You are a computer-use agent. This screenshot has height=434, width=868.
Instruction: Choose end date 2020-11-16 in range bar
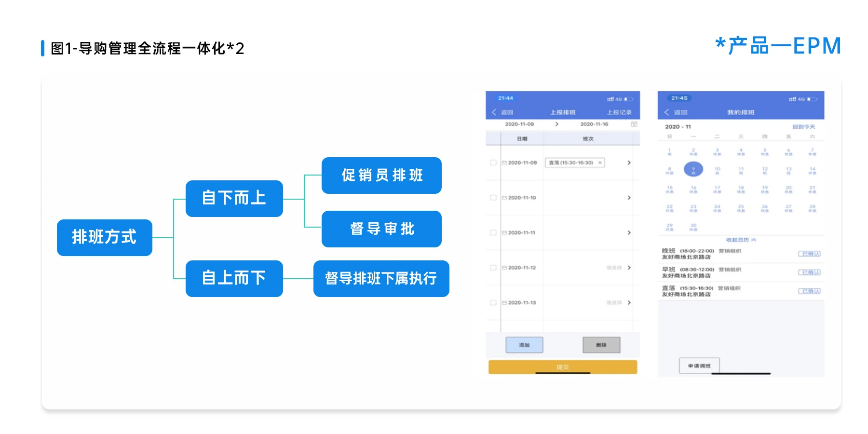point(594,124)
